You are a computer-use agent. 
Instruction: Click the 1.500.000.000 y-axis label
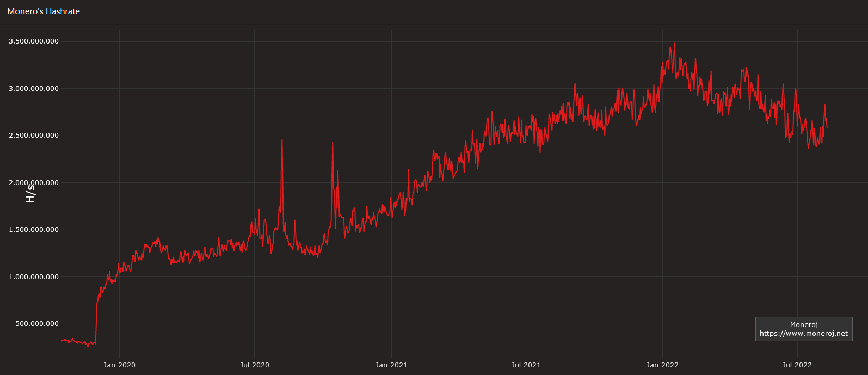(34, 230)
